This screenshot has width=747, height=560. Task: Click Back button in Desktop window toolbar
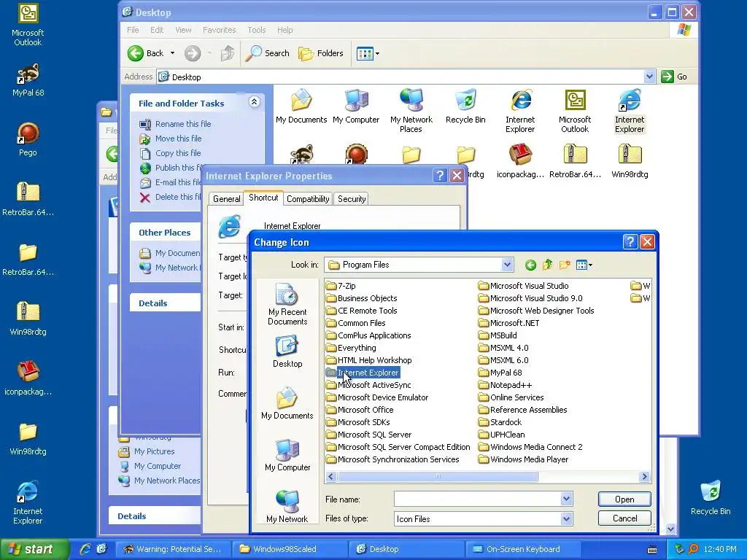coord(146,53)
